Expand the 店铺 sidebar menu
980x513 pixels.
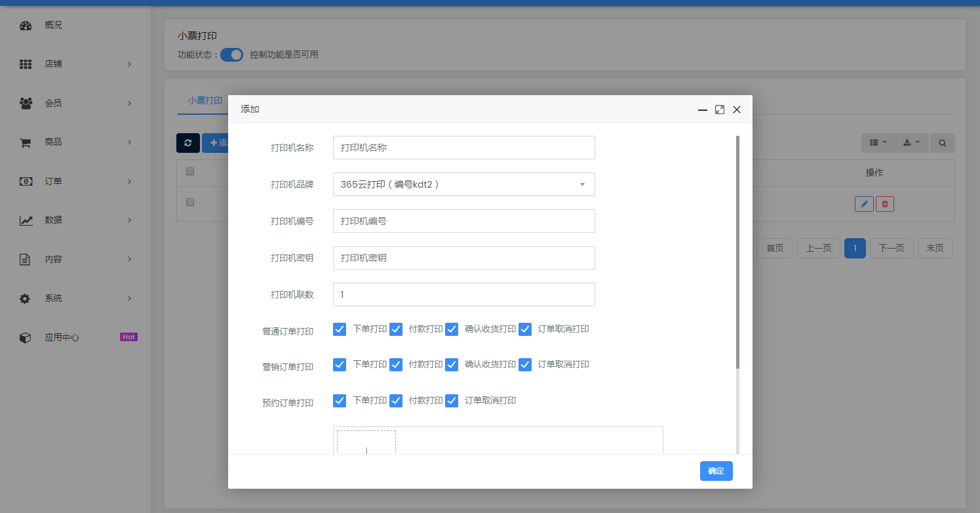tap(130, 64)
